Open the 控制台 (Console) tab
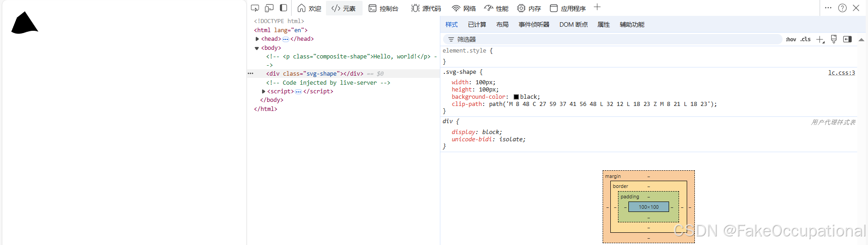The width and height of the screenshot is (868, 245). click(383, 8)
